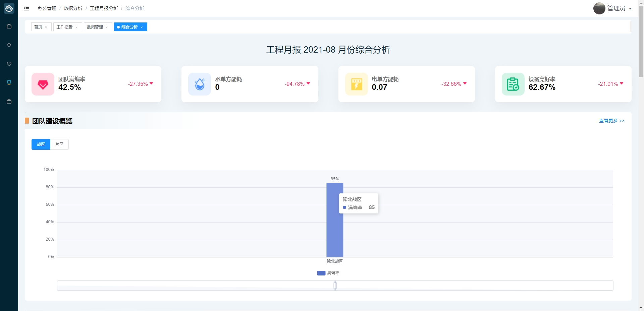Click the heart icon in sidebar
Screen dimensions: 644x311
point(9,64)
